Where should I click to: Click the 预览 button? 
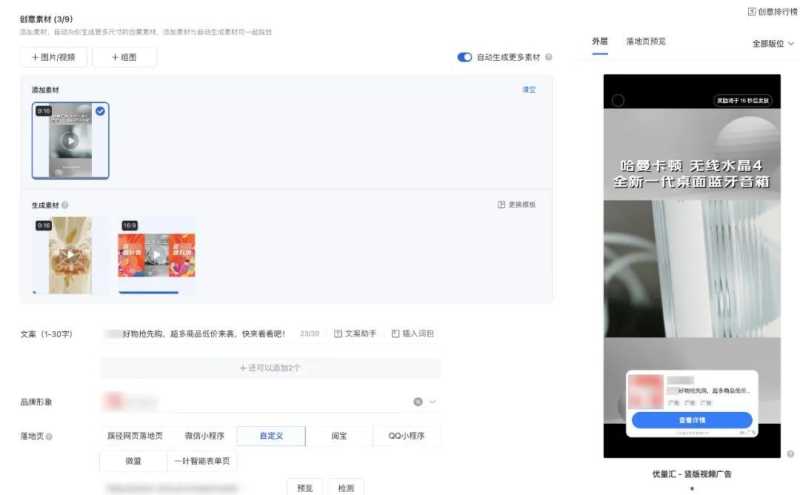[305, 487]
